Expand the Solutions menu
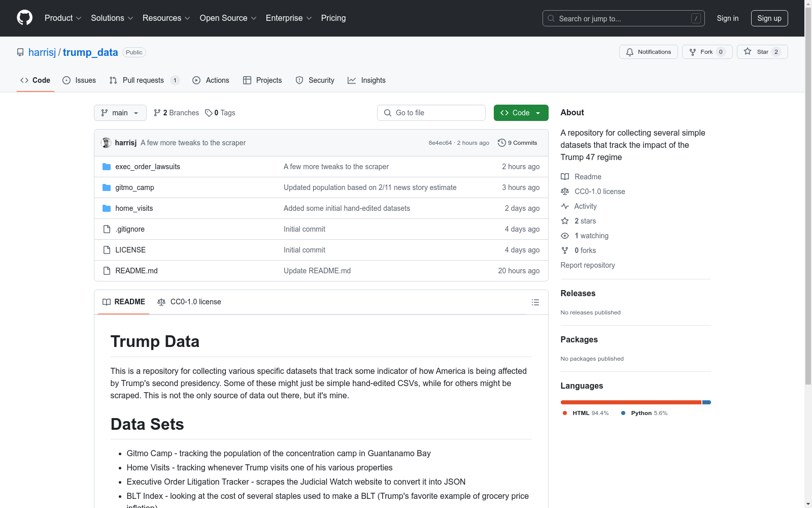 112,18
